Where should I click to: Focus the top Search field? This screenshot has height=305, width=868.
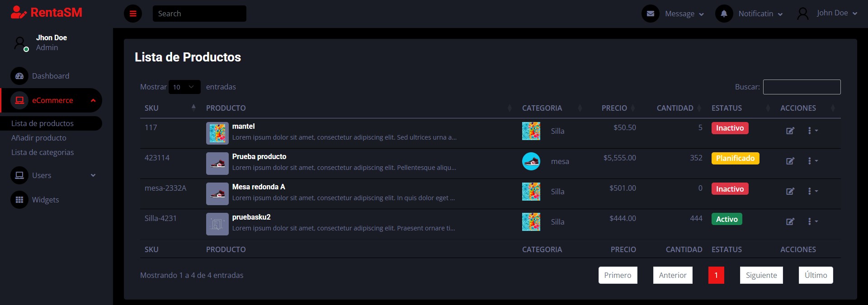coord(199,14)
